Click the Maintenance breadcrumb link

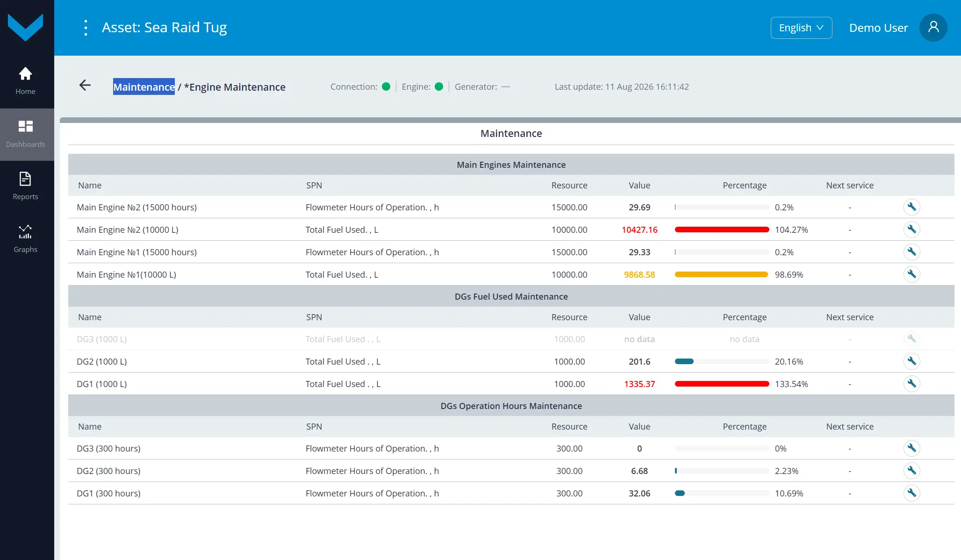[144, 87]
